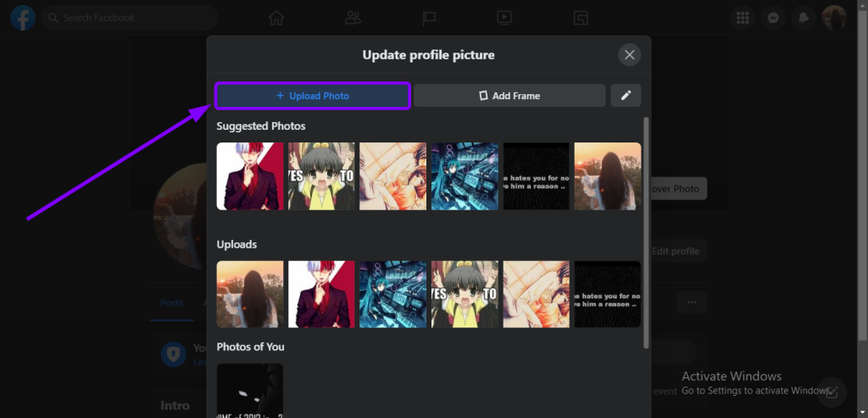Image resolution: width=868 pixels, height=418 pixels.
Task: Open the account profile avatar menu
Action: click(834, 18)
